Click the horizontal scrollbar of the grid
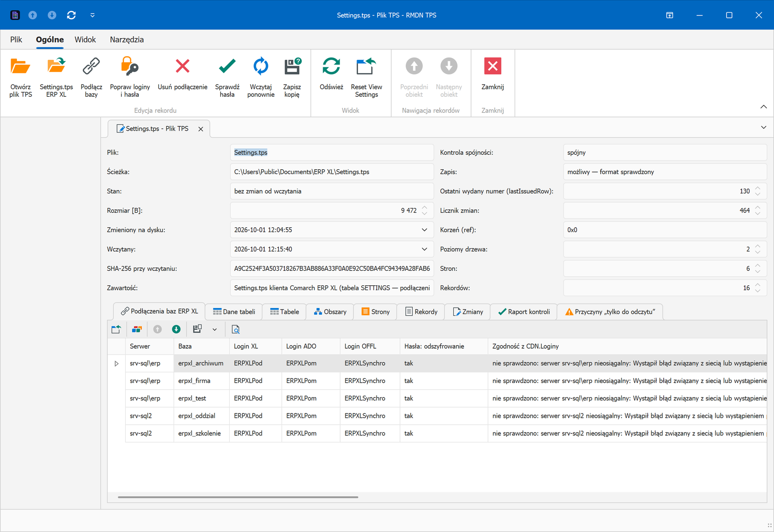 click(x=238, y=497)
